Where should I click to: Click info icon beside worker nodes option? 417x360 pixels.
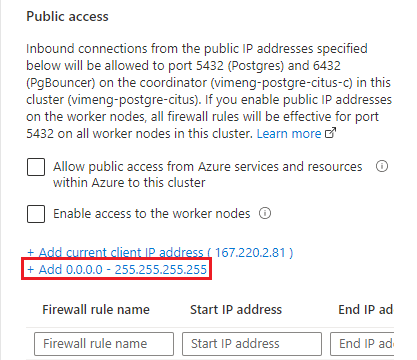[265, 213]
